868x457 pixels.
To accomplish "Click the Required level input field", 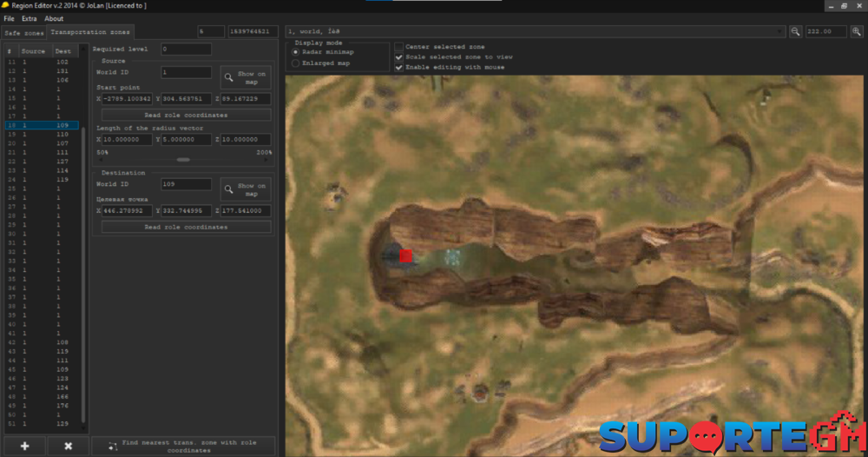I will coord(186,50).
